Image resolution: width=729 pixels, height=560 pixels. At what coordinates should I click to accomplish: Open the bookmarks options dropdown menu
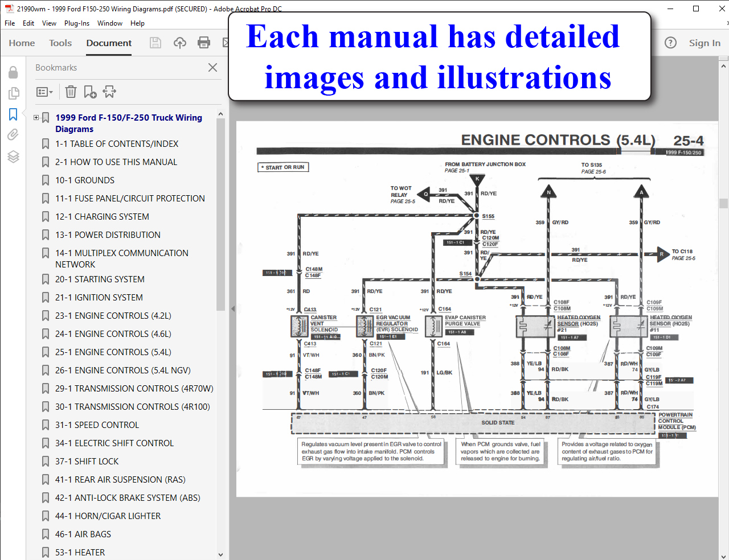click(x=44, y=92)
